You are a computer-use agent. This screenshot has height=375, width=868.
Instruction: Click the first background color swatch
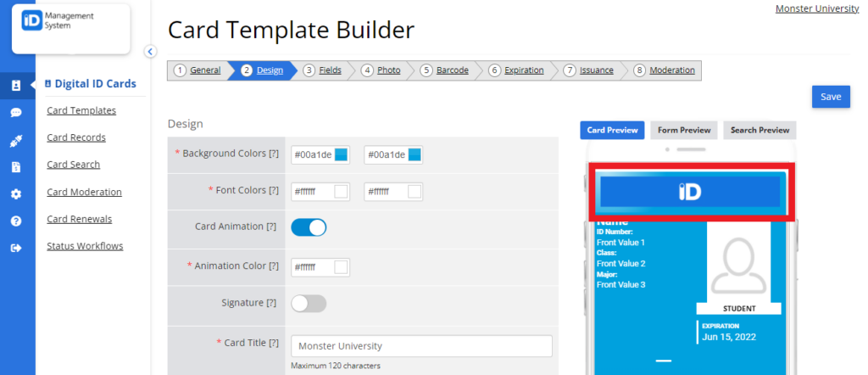(341, 154)
